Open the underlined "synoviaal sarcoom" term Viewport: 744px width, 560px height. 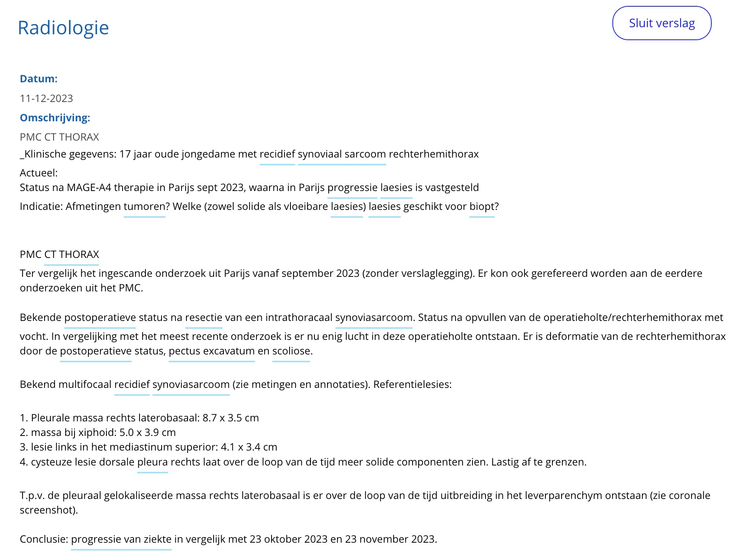click(x=342, y=154)
